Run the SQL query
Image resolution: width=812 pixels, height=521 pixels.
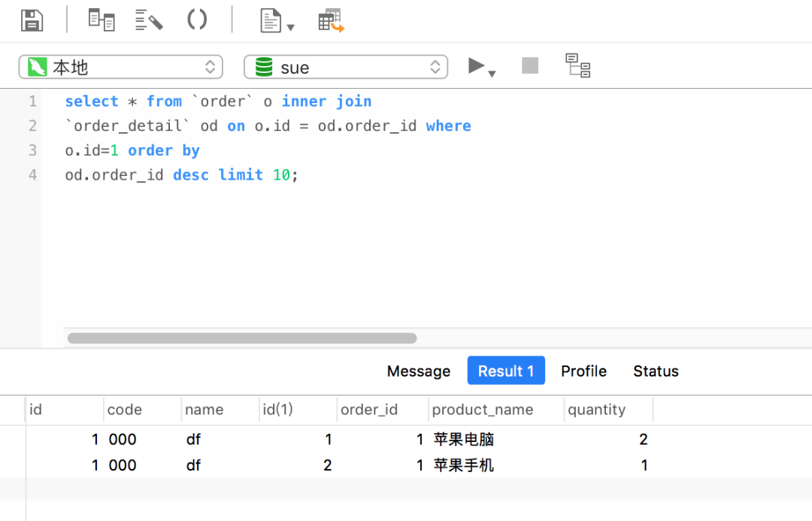pos(476,65)
